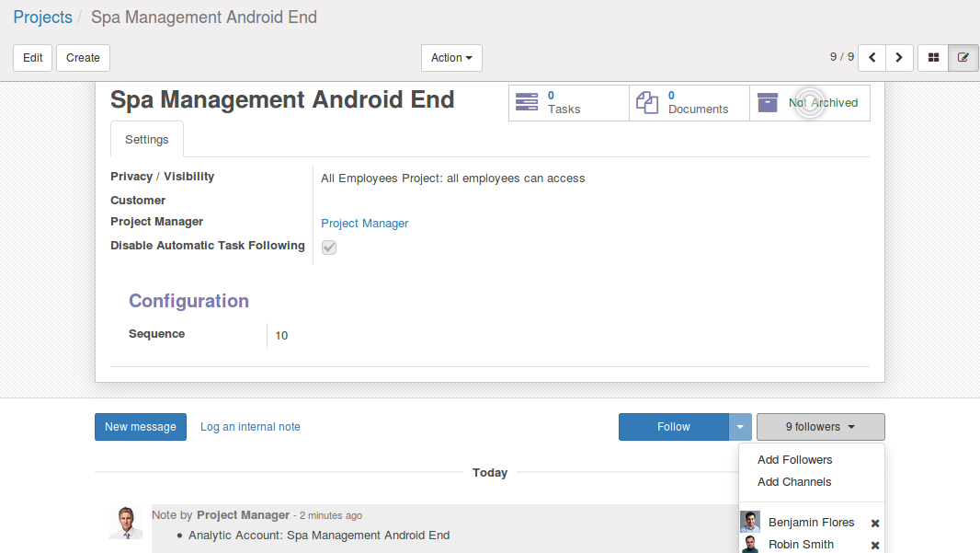Collapse the 9 followers dropdown
The height and width of the screenshot is (553, 980).
820,427
